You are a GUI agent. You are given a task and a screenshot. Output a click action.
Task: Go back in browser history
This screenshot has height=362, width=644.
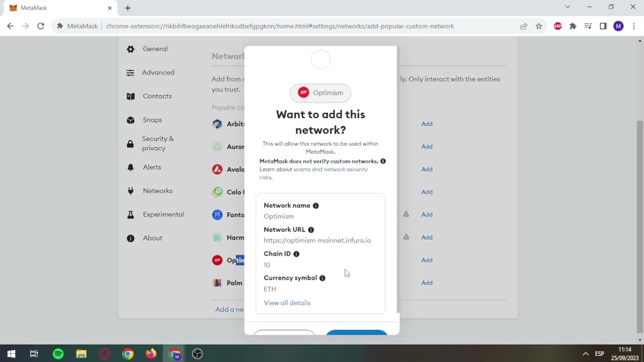pyautogui.click(x=11, y=26)
